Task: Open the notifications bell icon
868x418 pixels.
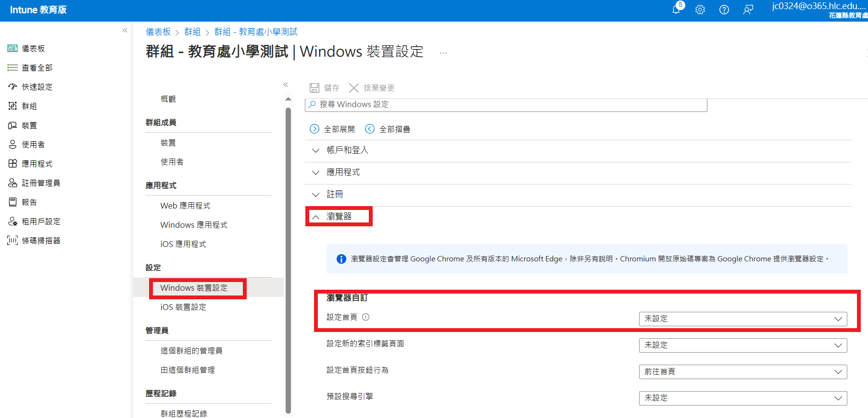Action: pyautogui.click(x=677, y=10)
